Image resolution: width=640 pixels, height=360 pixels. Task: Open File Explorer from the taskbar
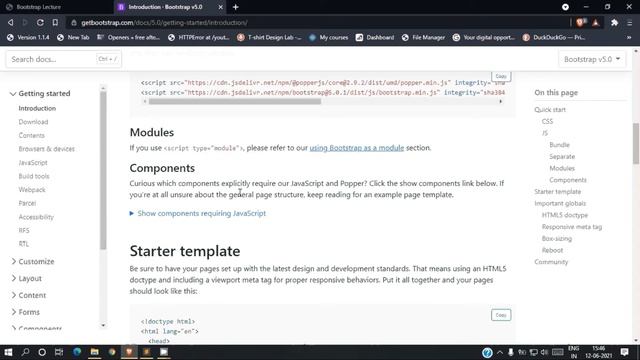(x=94, y=352)
